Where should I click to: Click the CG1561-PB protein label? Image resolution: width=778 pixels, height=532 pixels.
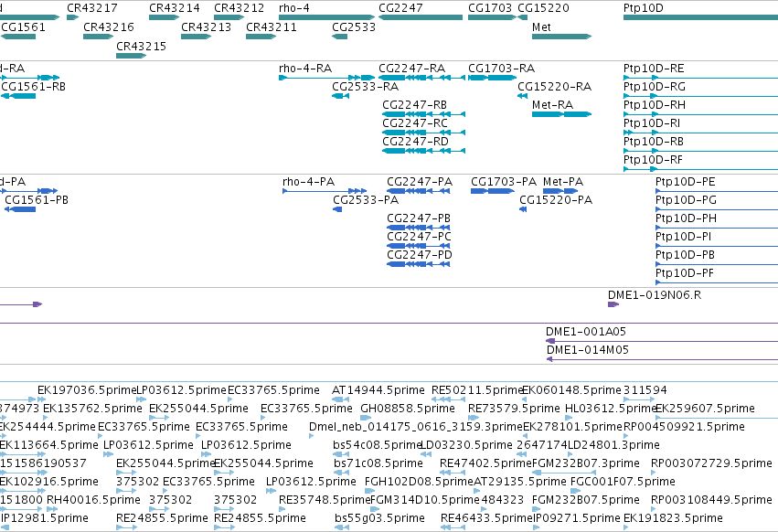pos(37,200)
